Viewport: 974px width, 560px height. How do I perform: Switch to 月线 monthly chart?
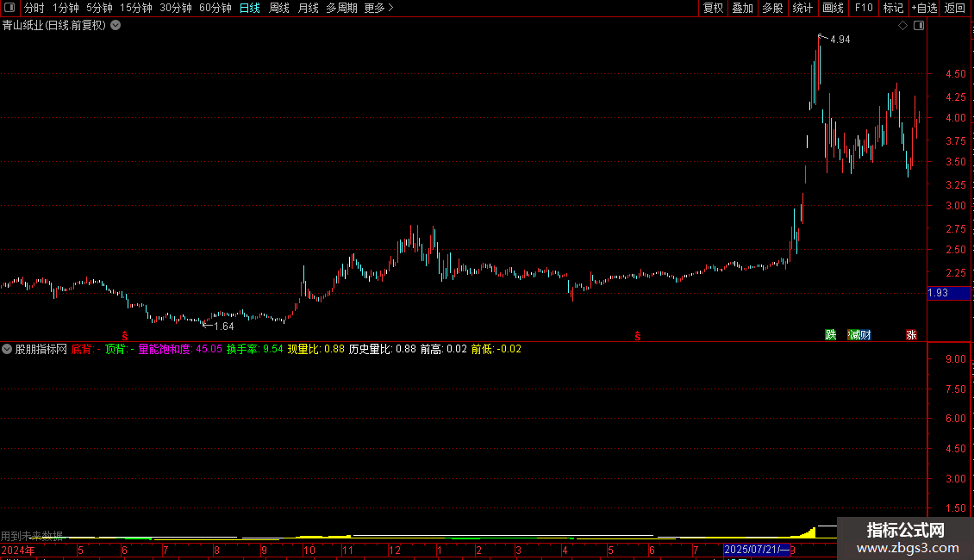pyautogui.click(x=308, y=8)
